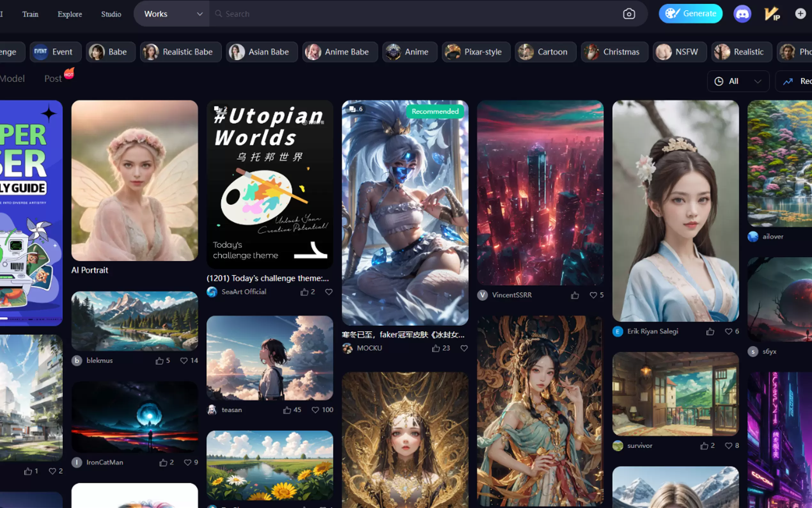The image size is (812, 508).
Task: Open the All time filter dropdown
Action: coord(738,81)
